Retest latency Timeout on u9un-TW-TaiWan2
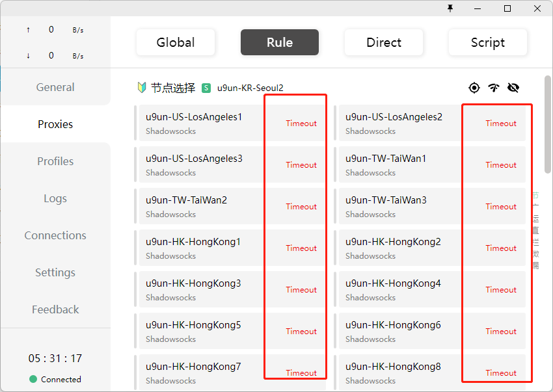553x392 pixels. click(301, 207)
